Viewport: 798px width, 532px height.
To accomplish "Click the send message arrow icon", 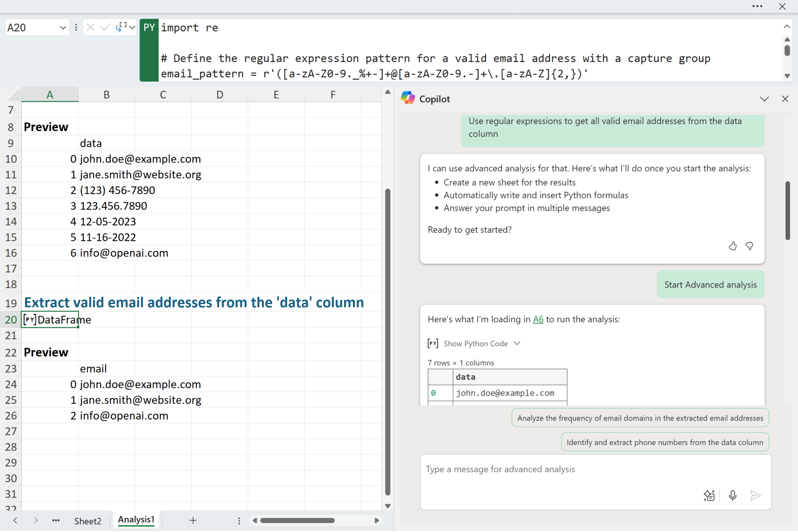I will pyautogui.click(x=755, y=495).
